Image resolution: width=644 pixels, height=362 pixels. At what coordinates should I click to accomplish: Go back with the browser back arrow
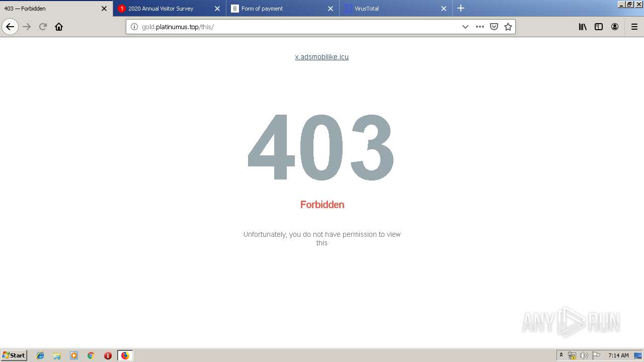click(x=10, y=27)
